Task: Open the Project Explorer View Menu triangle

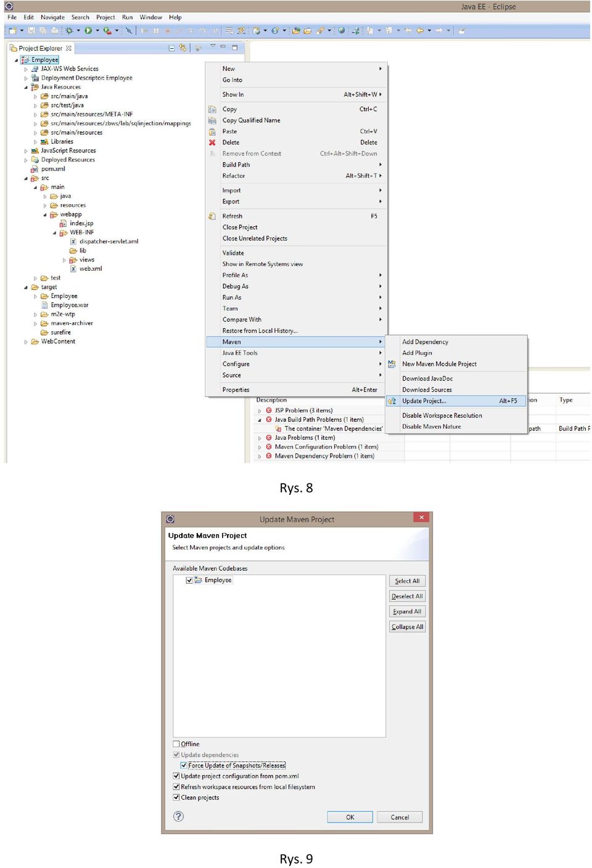Action: tap(213, 46)
